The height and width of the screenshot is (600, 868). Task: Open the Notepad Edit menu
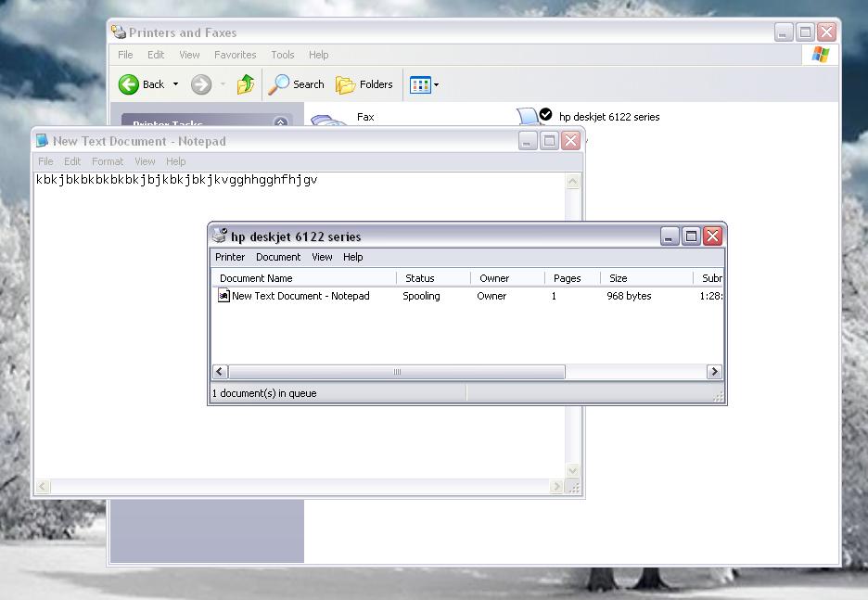[x=72, y=161]
